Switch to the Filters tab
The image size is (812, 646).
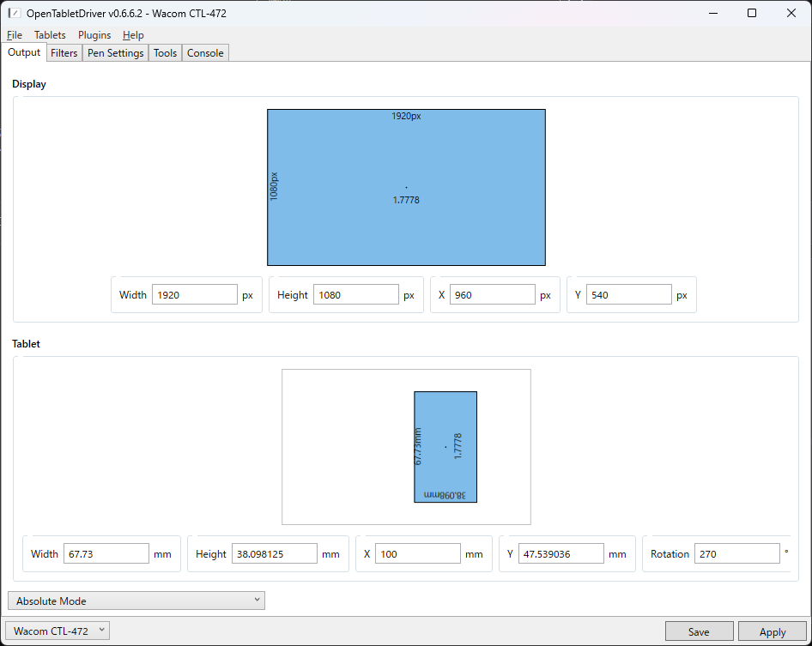pyautogui.click(x=64, y=53)
